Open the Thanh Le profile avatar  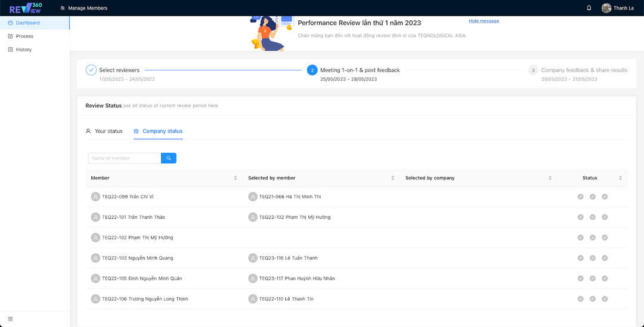tap(606, 8)
